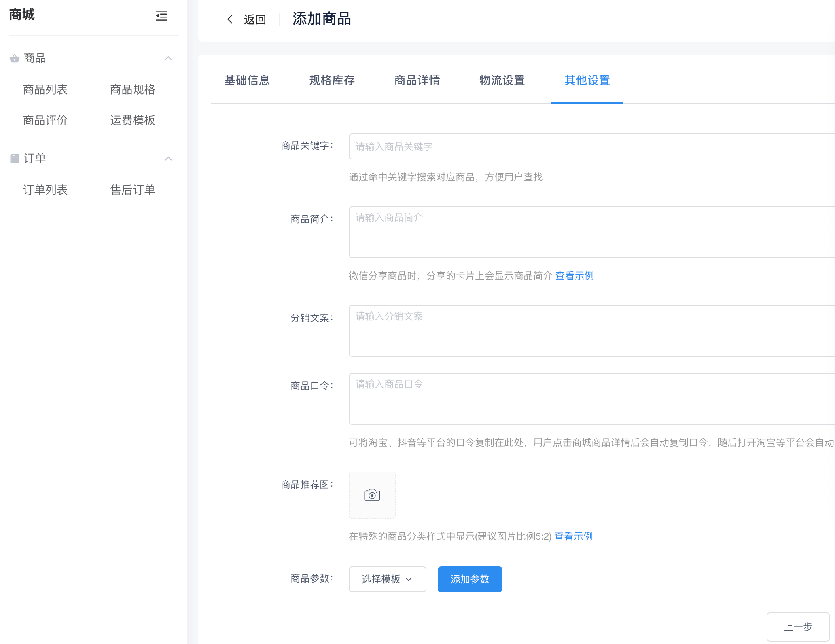Click the 订单 document icon
The height and width of the screenshot is (644, 835).
[15, 158]
